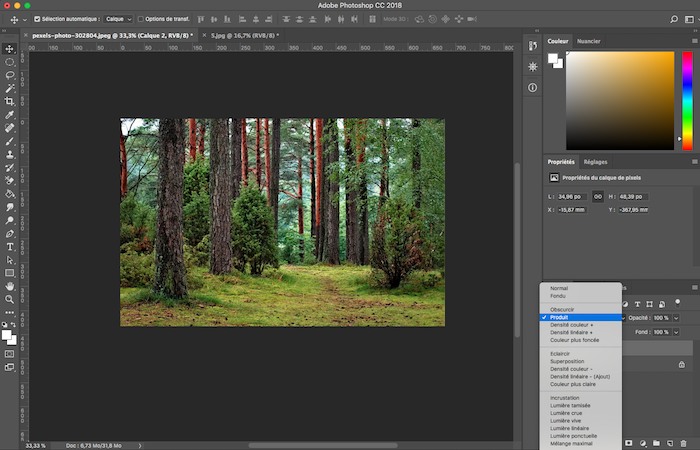Select the Rectangle shape tool
The width and height of the screenshot is (700, 450).
tap(9, 273)
